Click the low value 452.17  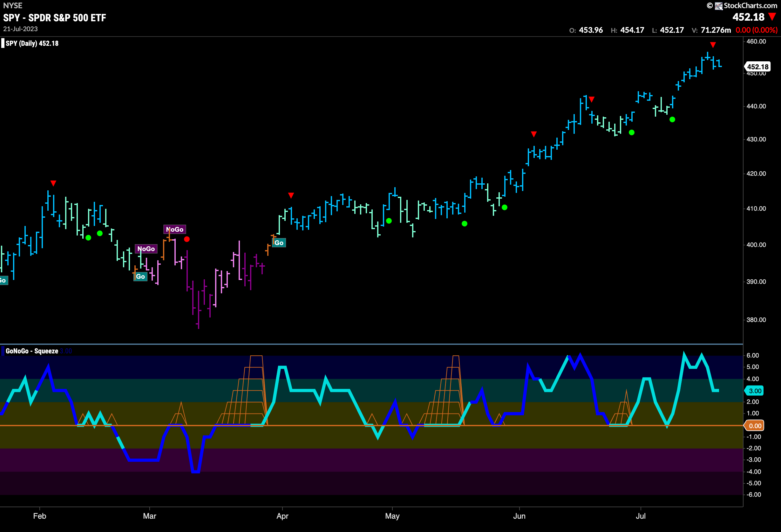point(672,30)
